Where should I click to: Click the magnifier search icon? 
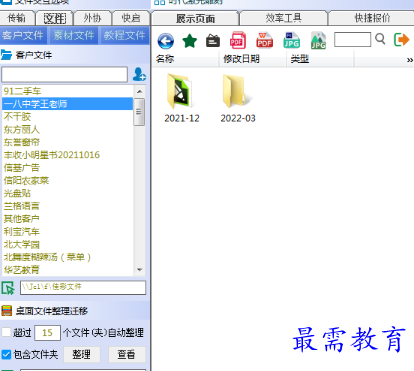pos(380,39)
